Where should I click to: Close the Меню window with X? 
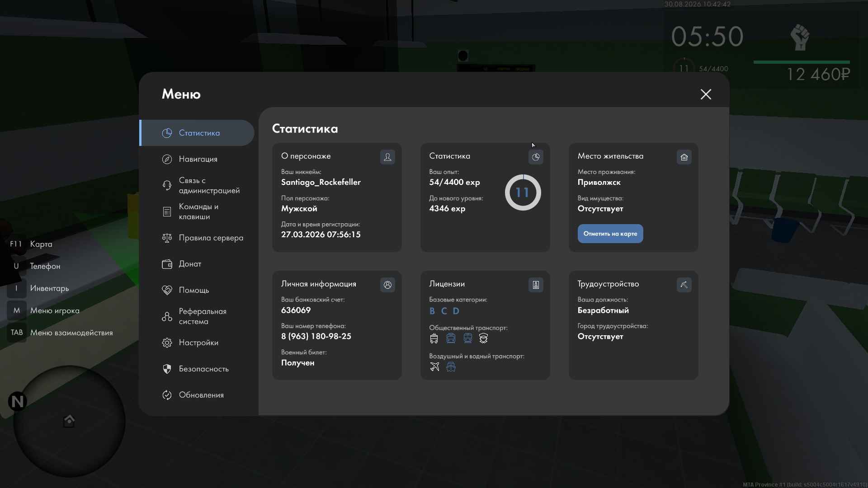(x=706, y=94)
